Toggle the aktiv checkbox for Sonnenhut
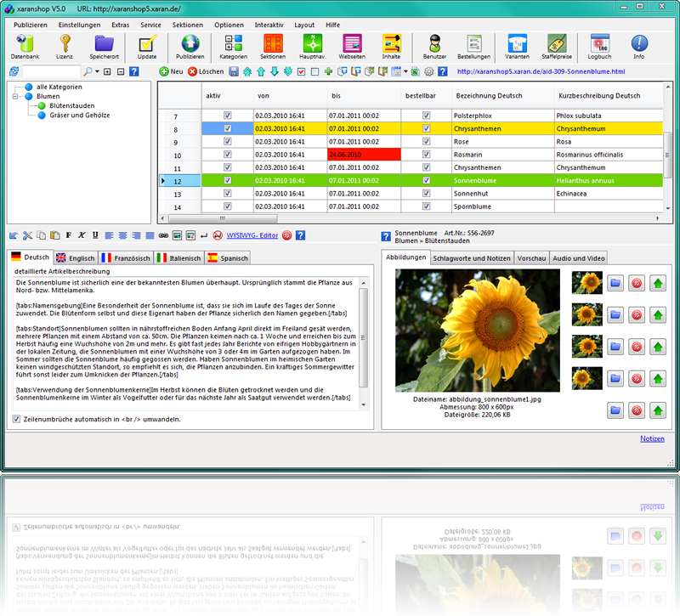The height and width of the screenshot is (616, 680). 227,194
